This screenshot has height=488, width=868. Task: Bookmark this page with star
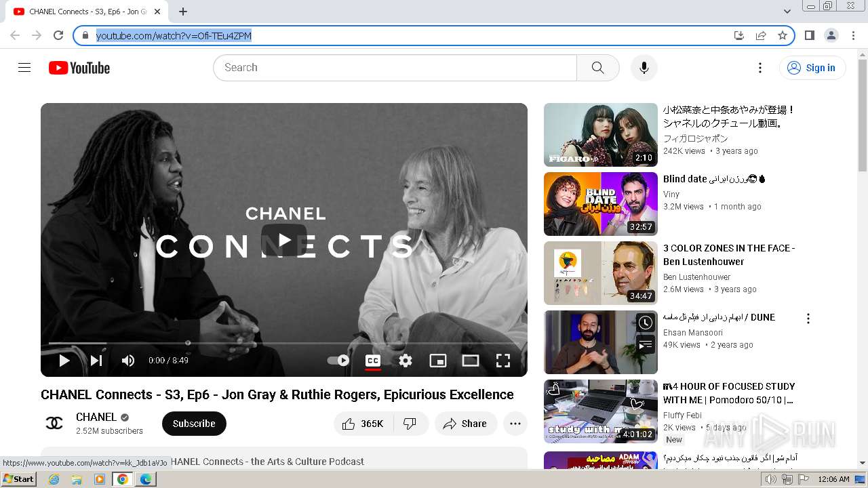coord(783,35)
